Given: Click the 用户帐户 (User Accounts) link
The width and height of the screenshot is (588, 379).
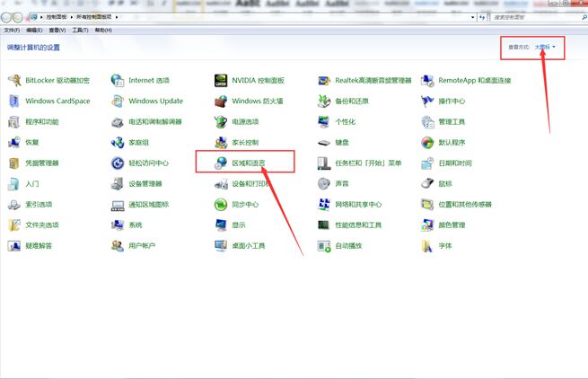Looking at the screenshot, I should (x=142, y=246).
